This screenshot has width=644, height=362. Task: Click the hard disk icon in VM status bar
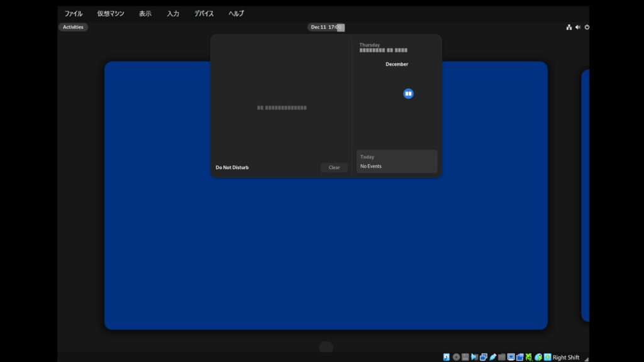point(447,357)
